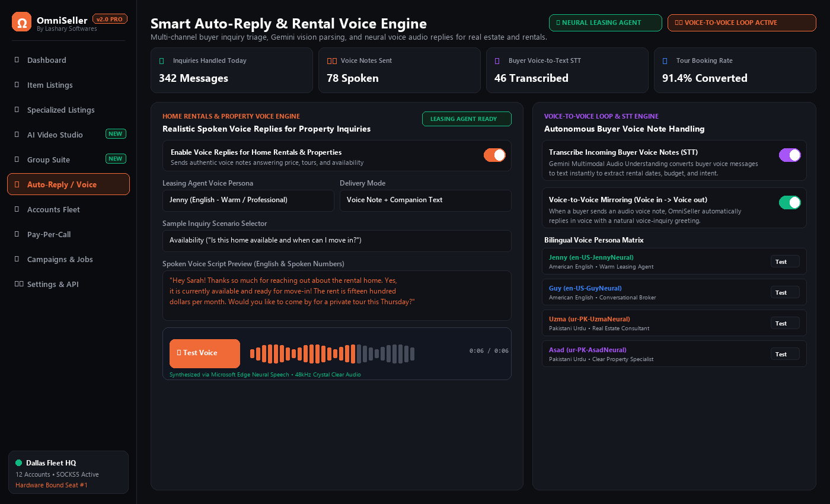
Task: Click the Buyer Voice-to-Text STT card icon
Action: [x=497, y=60]
